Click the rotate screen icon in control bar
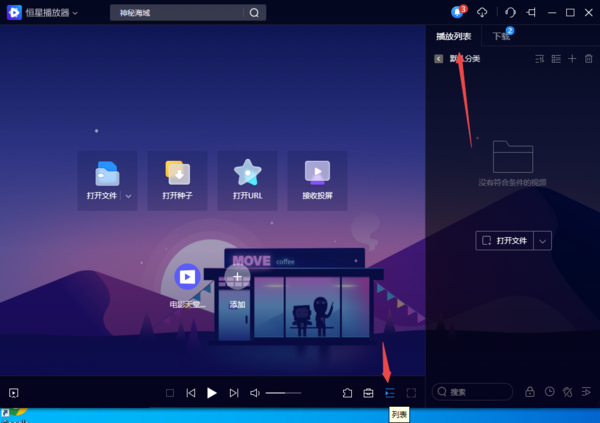 [347, 393]
